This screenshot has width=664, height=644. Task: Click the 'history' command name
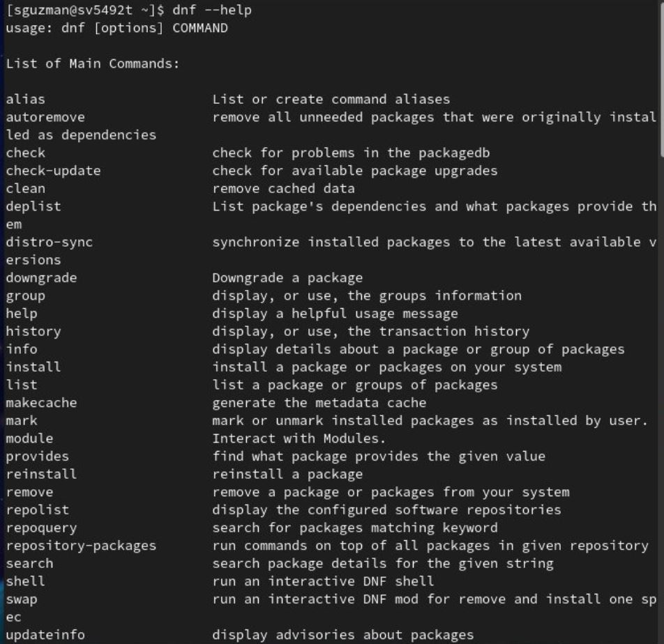(x=33, y=331)
